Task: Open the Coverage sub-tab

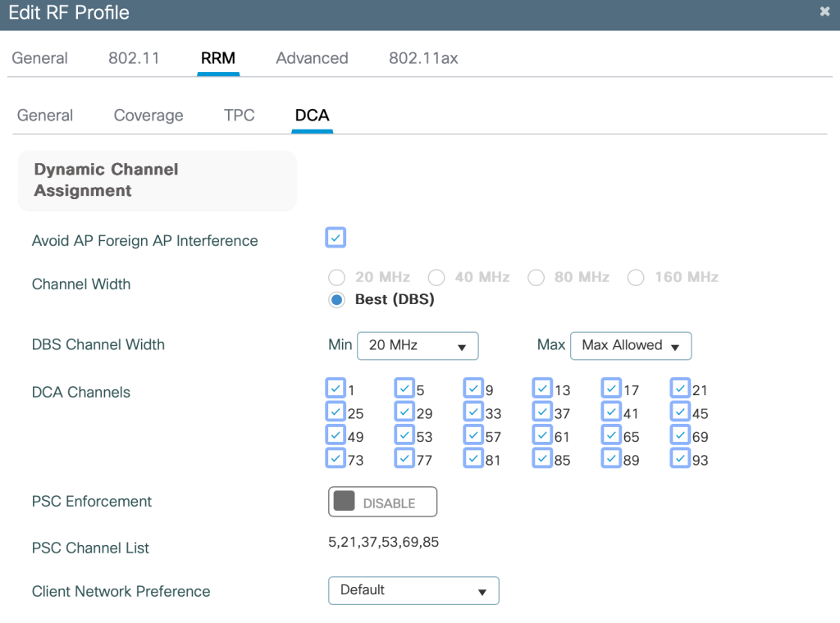Action: (x=148, y=116)
